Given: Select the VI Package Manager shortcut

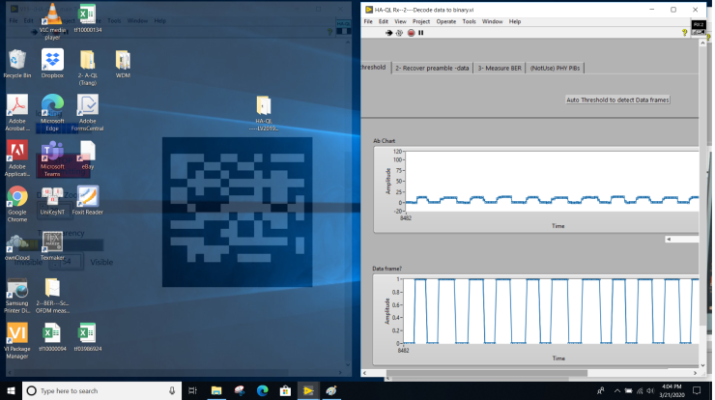Looking at the screenshot, I should pos(17,341).
